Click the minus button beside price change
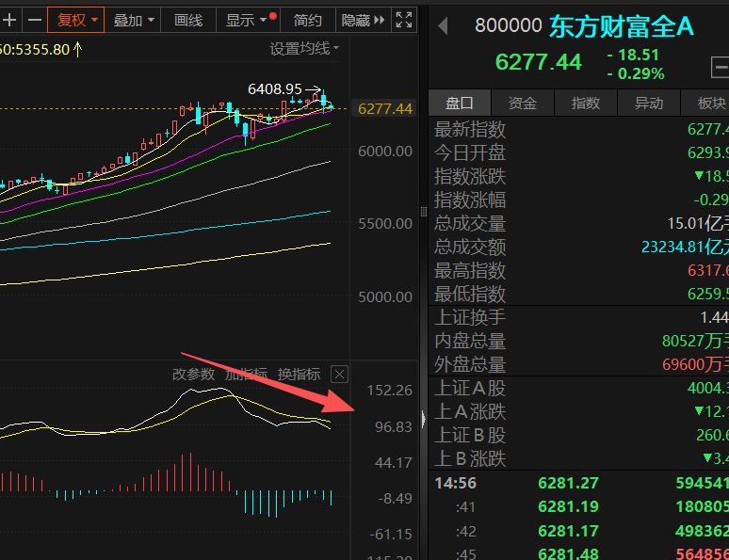Viewport: 729px width, 560px height. (721, 68)
